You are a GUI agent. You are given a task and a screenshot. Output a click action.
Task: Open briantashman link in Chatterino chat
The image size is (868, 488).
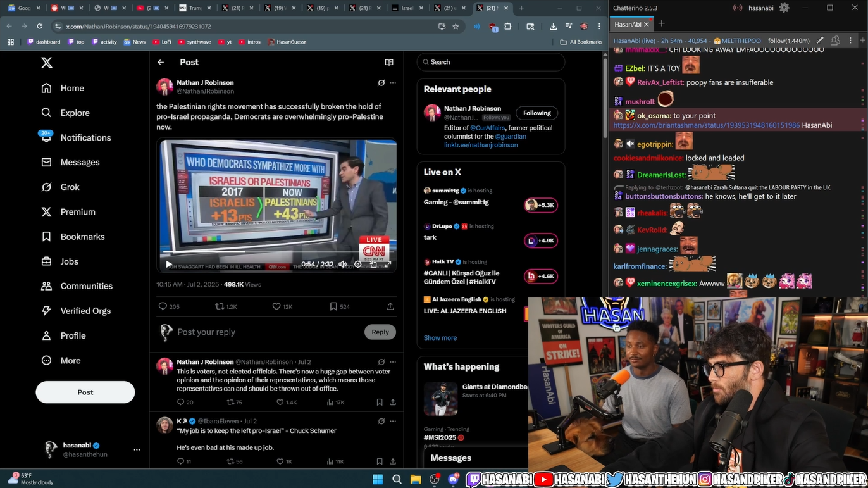tap(706, 125)
